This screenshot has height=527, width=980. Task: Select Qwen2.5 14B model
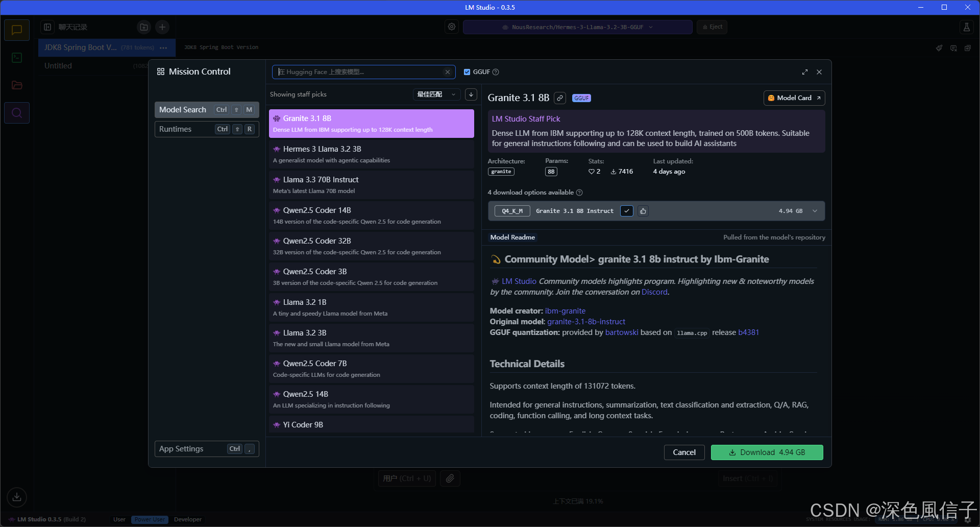(x=372, y=399)
